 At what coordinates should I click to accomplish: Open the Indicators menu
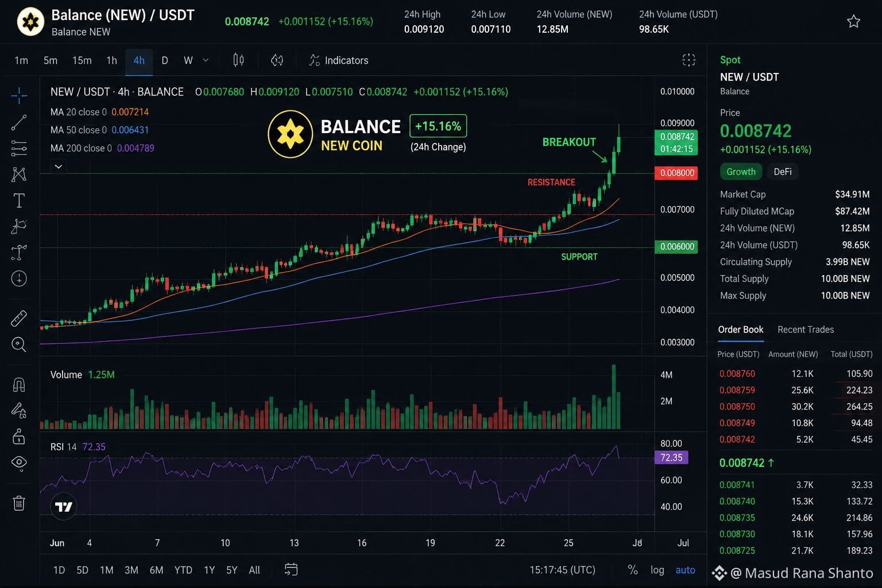[339, 60]
